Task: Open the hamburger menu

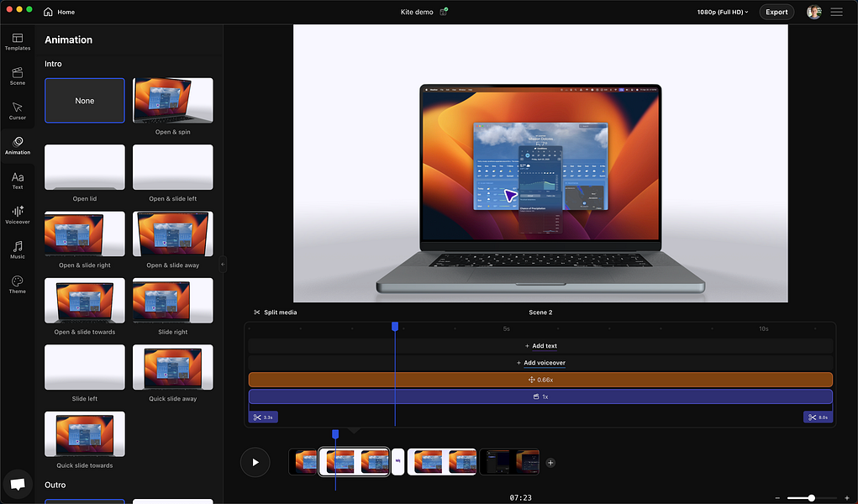Action: 836,12
